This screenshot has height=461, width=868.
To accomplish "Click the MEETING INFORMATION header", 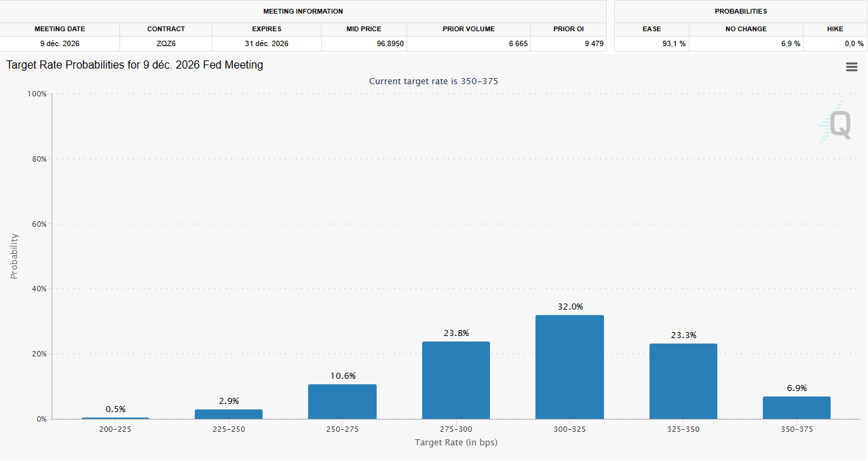I will pyautogui.click(x=303, y=11).
